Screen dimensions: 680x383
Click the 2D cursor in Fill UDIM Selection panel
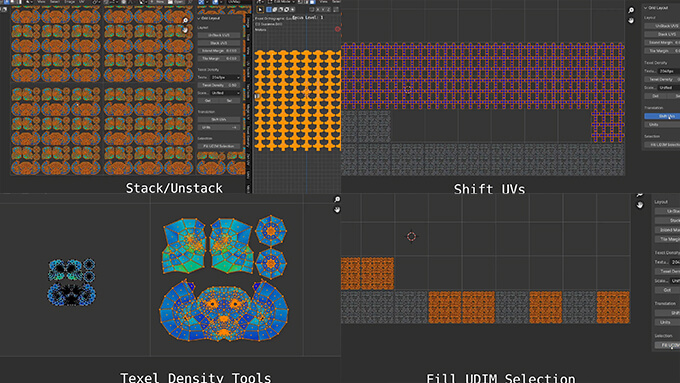[x=412, y=236]
